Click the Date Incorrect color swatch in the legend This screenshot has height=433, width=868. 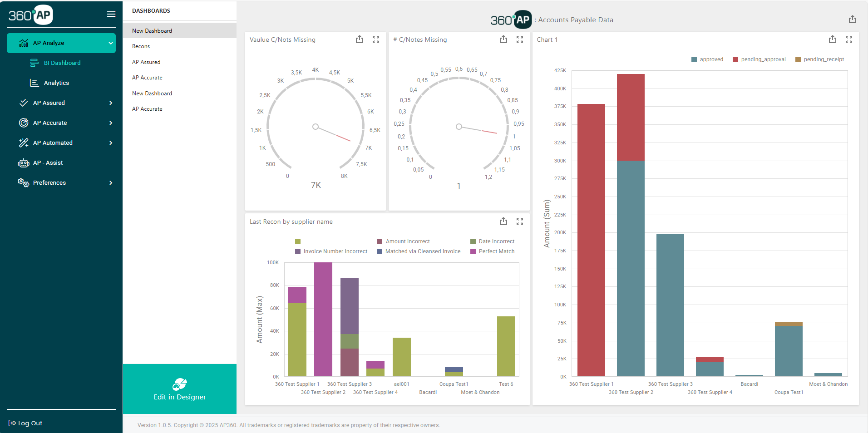(473, 241)
